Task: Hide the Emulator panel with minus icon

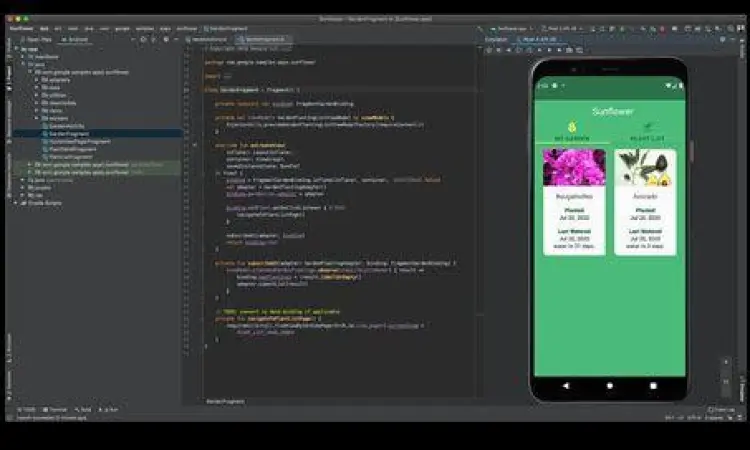Action: pos(732,39)
